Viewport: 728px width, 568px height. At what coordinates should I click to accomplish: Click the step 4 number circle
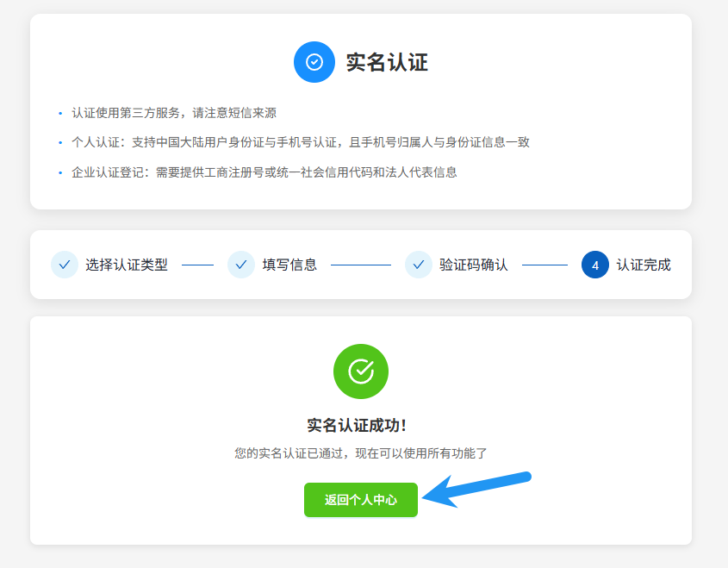pyautogui.click(x=595, y=265)
